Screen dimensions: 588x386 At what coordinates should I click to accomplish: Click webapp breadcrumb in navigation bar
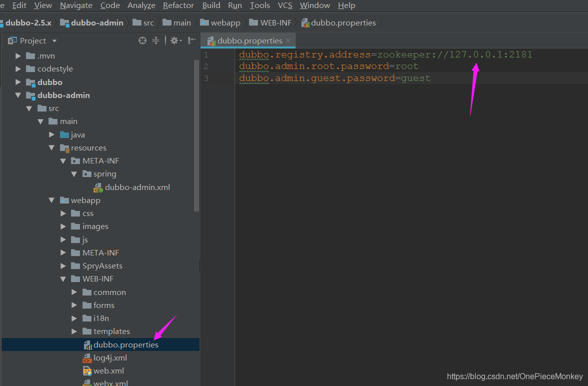(220, 23)
